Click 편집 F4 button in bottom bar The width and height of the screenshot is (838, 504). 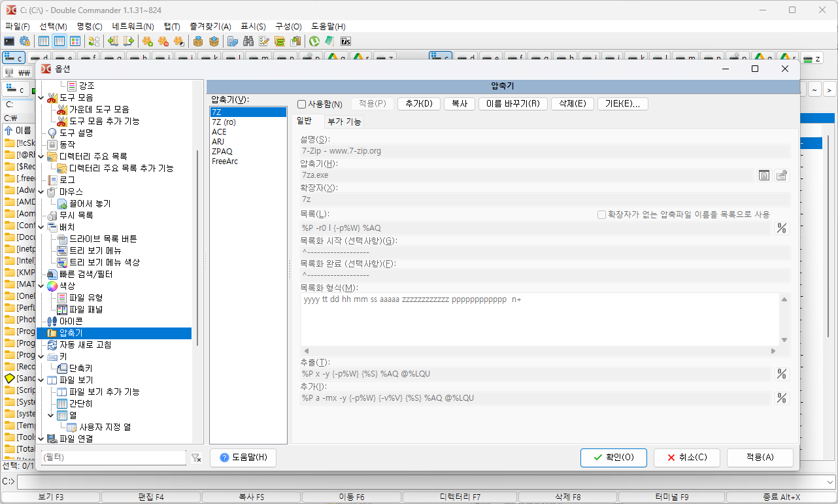coord(151,497)
